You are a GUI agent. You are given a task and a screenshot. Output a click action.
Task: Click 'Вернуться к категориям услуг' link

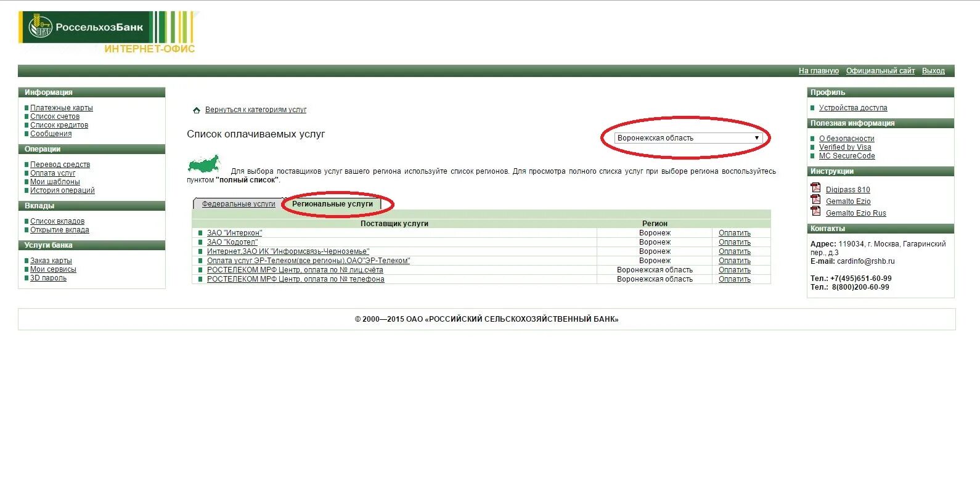(x=256, y=110)
